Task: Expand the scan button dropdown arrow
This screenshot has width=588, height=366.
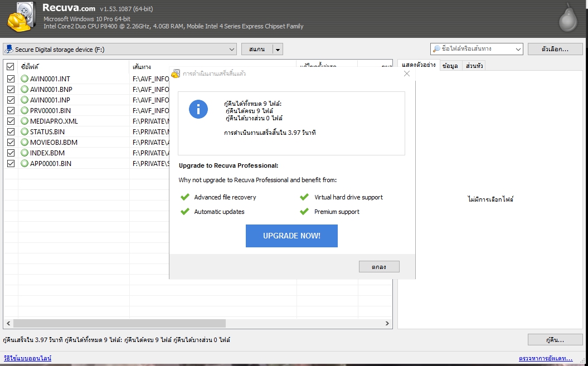Action: click(x=278, y=49)
